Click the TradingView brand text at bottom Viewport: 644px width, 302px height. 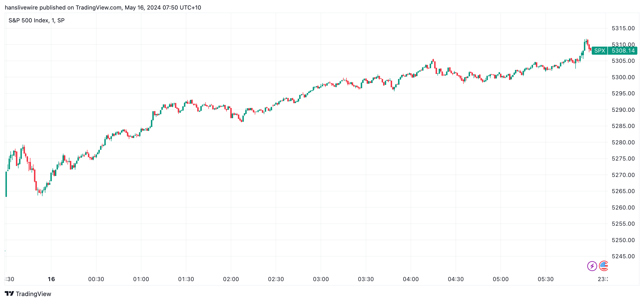click(x=33, y=294)
